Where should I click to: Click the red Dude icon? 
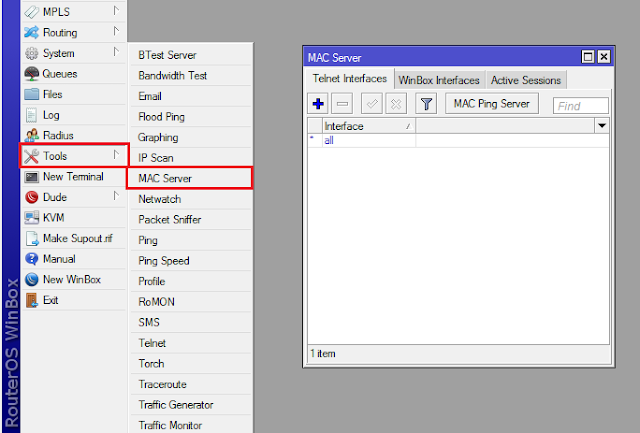(x=31, y=197)
